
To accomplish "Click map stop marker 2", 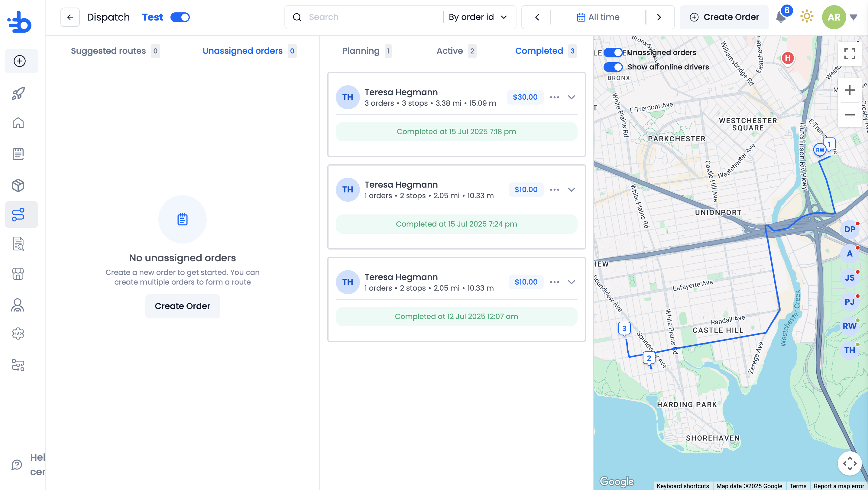I will click(x=649, y=359).
